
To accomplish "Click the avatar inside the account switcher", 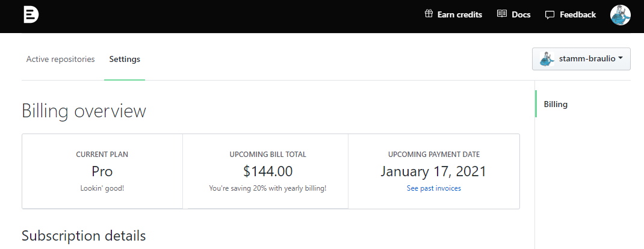I will pyautogui.click(x=546, y=59).
